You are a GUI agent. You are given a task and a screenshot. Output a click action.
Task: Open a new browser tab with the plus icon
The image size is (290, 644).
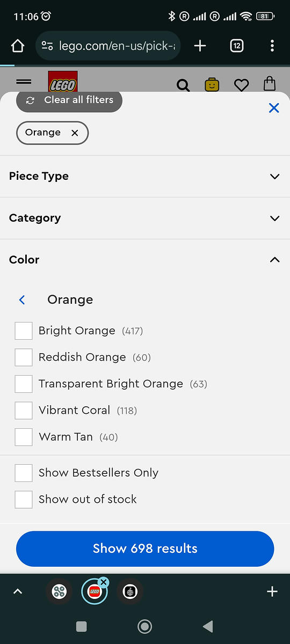point(200,46)
